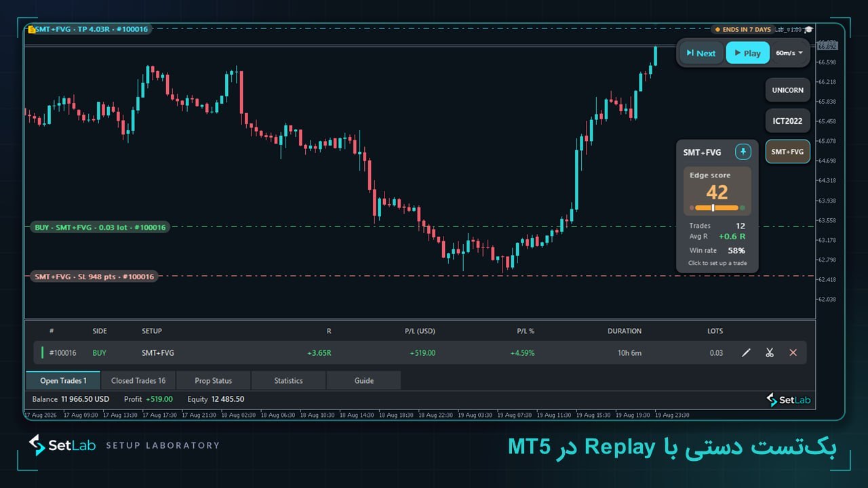Click the Win rate 58% value
Viewport: 868px width, 488px height.
[x=736, y=250]
